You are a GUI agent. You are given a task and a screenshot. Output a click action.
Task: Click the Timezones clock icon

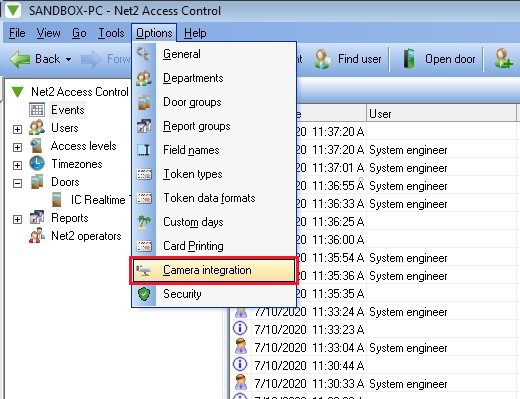click(37, 164)
